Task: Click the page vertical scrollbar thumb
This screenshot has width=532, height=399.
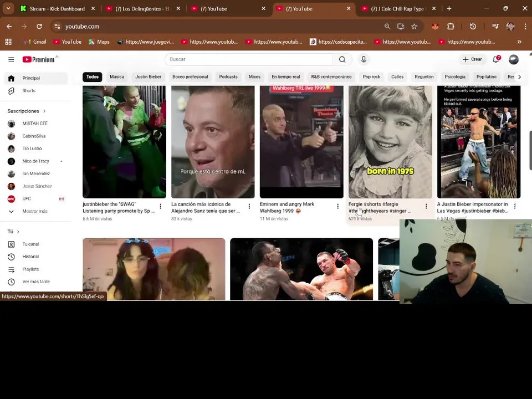Action: pos(530,150)
